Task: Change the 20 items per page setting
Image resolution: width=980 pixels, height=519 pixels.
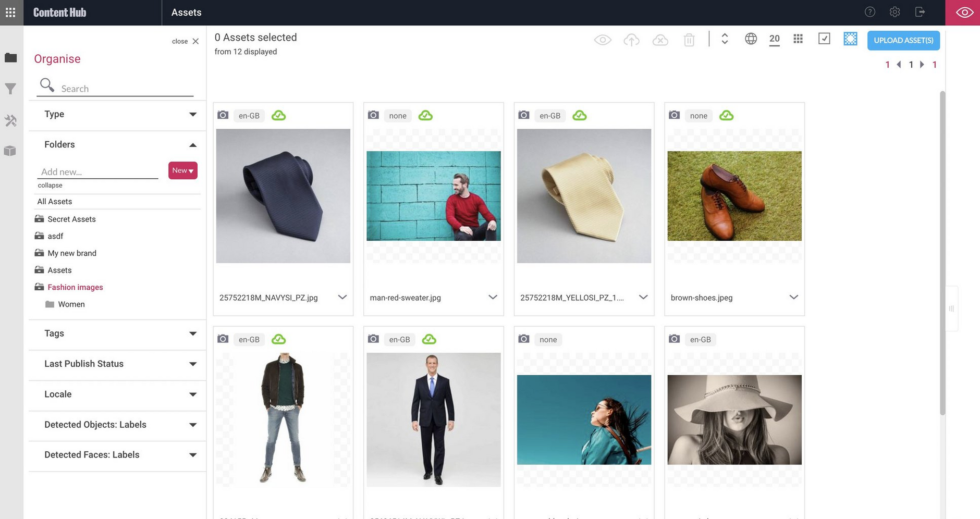Action: click(775, 39)
